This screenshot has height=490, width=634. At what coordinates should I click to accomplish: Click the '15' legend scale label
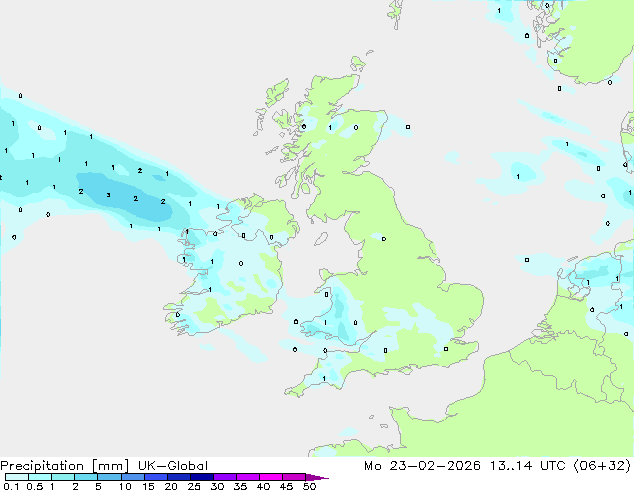click(x=148, y=486)
